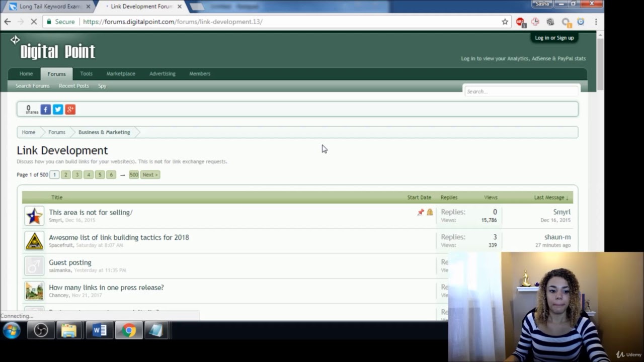Share page on Google Plus icon
This screenshot has height=362, width=644.
70,109
